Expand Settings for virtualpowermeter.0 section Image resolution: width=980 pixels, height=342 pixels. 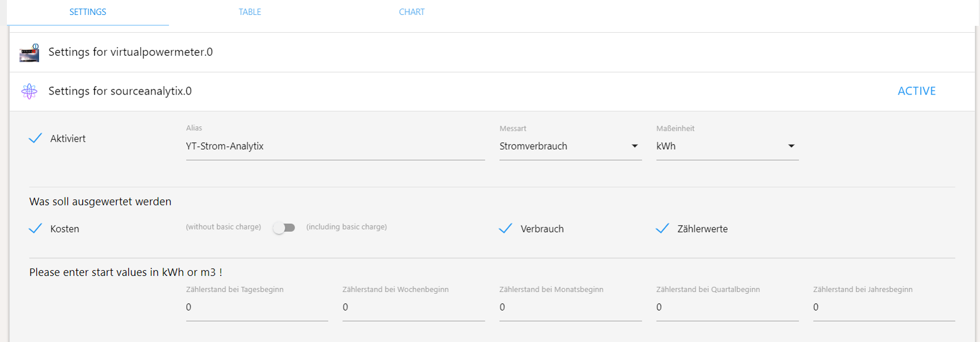tap(130, 52)
